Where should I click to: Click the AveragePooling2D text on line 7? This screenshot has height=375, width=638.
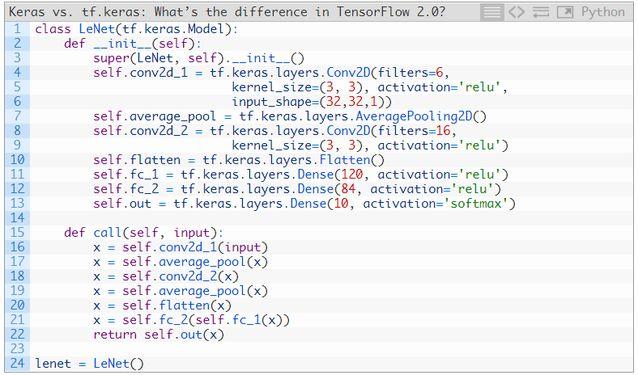coord(414,117)
